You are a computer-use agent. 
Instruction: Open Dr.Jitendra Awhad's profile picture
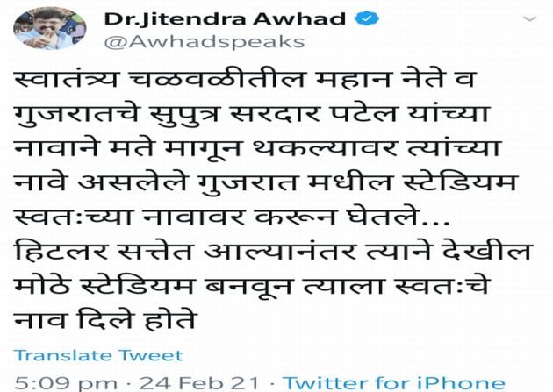(50, 29)
